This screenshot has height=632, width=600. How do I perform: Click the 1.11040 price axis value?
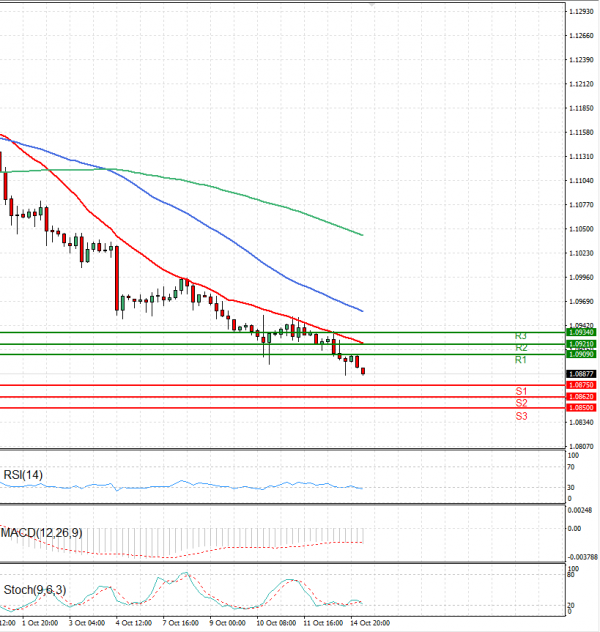[581, 181]
